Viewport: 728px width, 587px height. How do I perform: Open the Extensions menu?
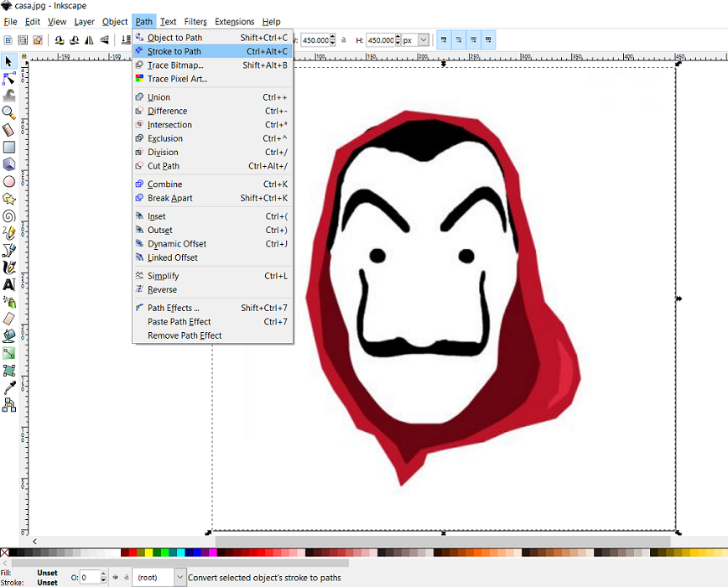click(x=235, y=22)
